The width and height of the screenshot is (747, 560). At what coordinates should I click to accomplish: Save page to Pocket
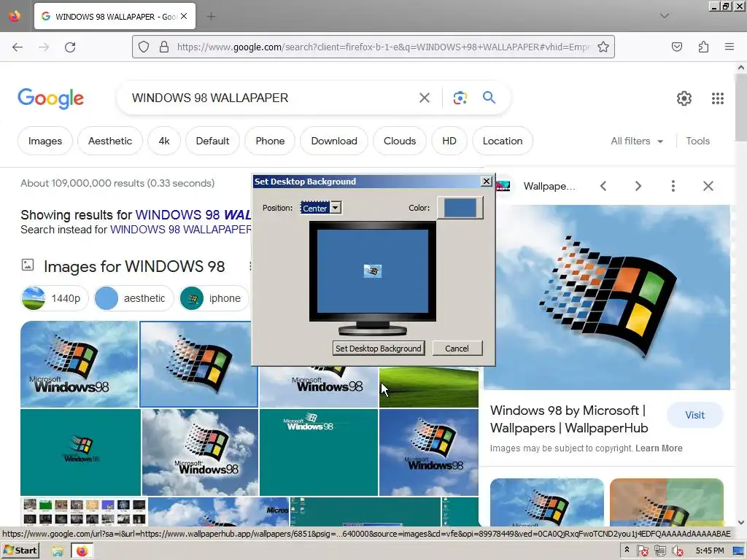(x=677, y=47)
